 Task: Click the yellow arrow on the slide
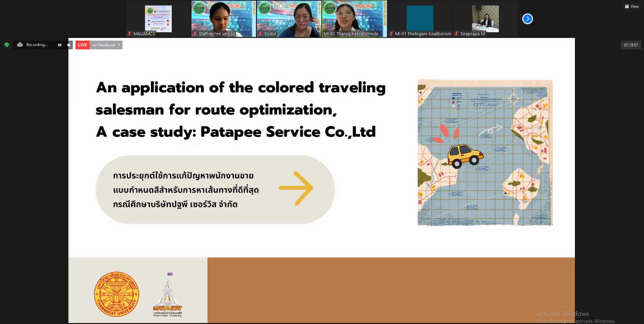[296, 188]
